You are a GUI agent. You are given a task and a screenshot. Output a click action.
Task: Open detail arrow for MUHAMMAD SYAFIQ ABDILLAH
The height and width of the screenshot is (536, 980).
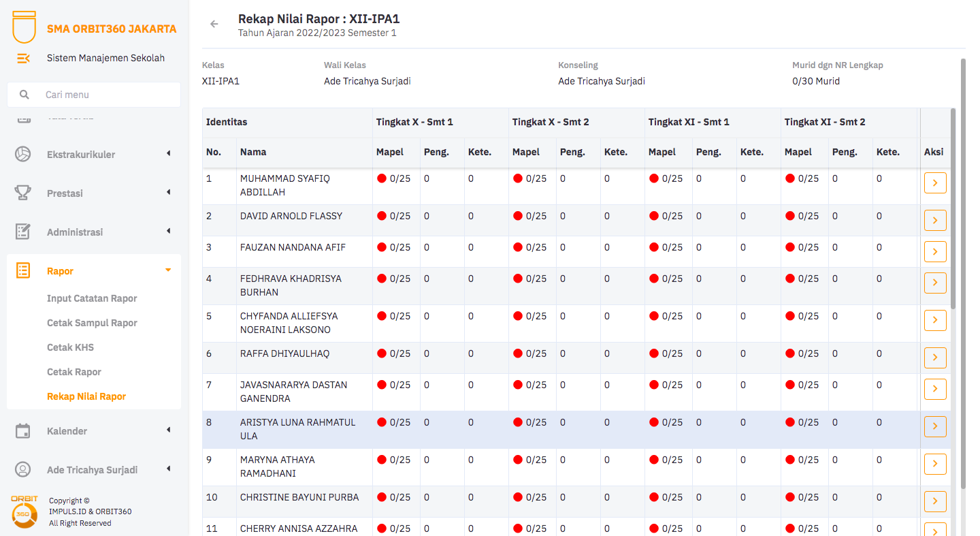tap(935, 183)
